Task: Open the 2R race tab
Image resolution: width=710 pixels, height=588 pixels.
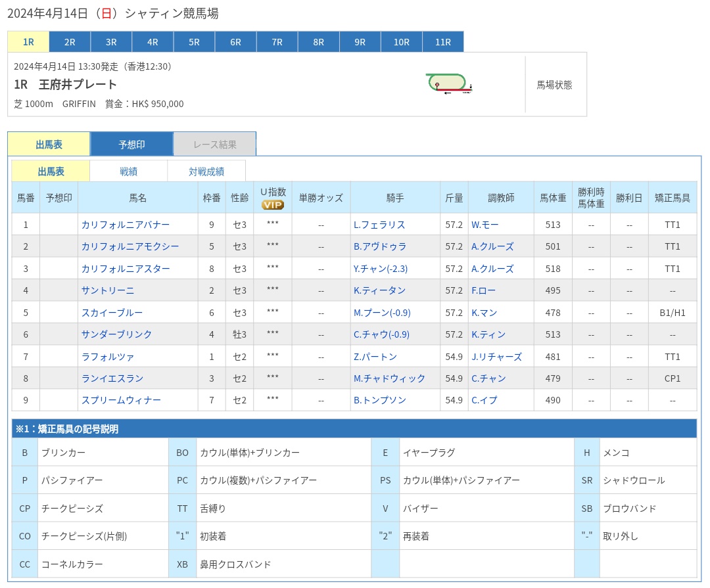Action: point(69,41)
